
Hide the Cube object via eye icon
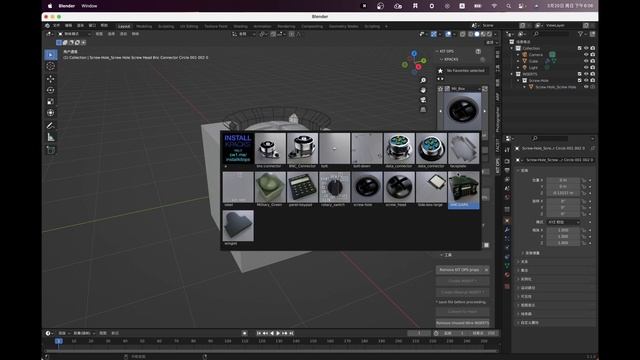[x=586, y=61]
